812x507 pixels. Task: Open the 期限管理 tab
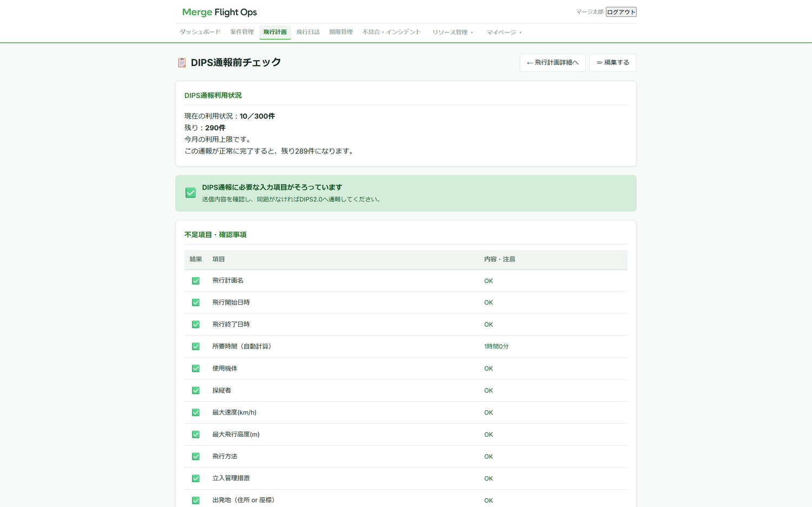[x=341, y=32]
